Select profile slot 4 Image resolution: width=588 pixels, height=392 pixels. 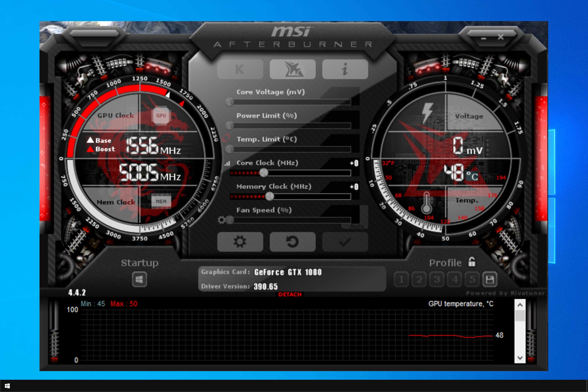point(454,279)
